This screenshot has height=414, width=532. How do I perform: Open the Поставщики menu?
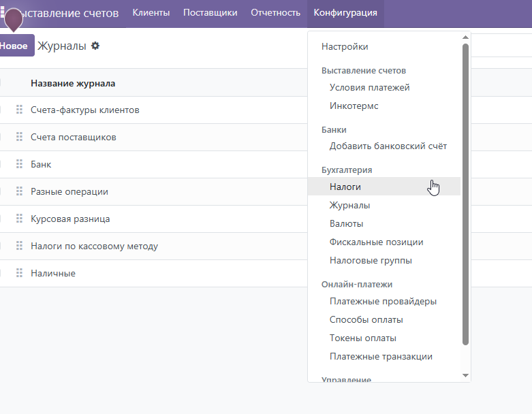(210, 13)
